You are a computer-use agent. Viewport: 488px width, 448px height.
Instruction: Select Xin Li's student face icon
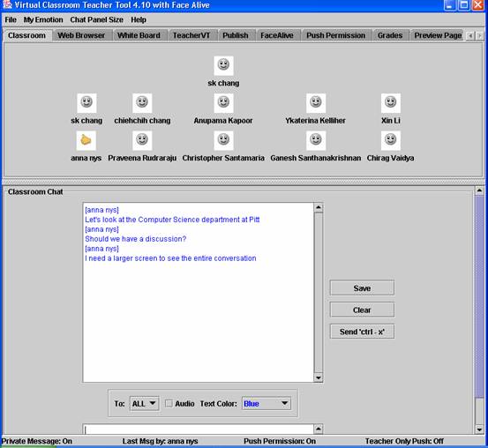click(391, 103)
